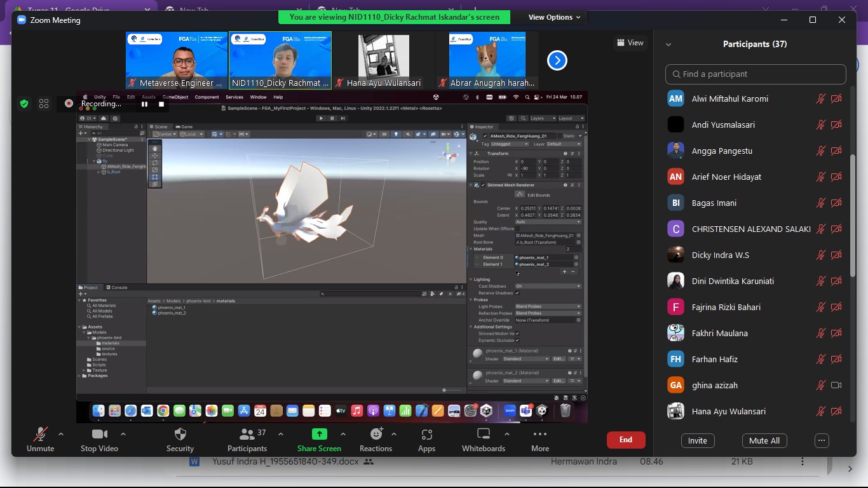The height and width of the screenshot is (488, 868).
Task: Expand audio options arrow beside Unmute
Action: click(61, 435)
